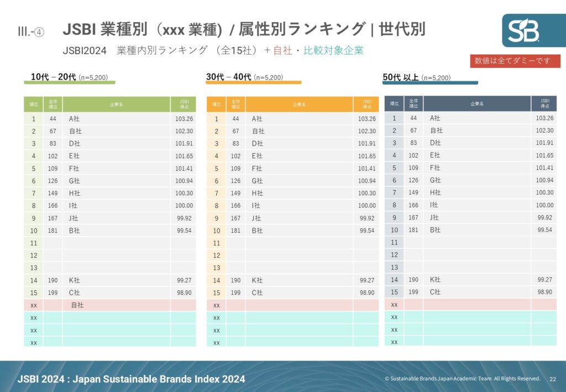This screenshot has height=392, width=566.
Task: Select the JSBI2024 text in the subtitle
Action: point(85,50)
